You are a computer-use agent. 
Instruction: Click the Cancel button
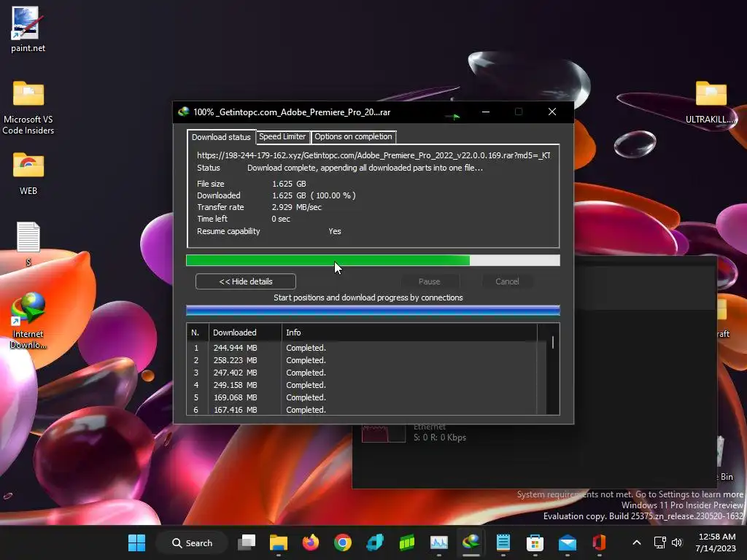coord(507,281)
